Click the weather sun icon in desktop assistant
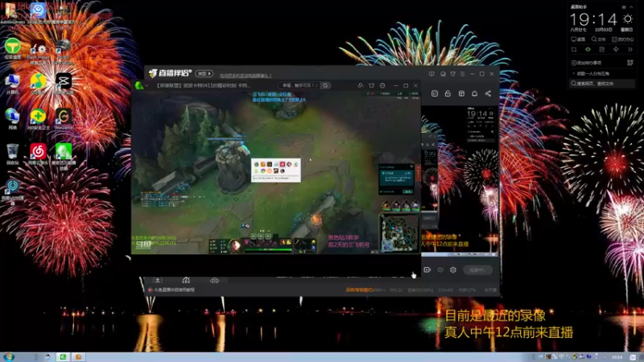This screenshot has height=362, width=644. (628, 19)
